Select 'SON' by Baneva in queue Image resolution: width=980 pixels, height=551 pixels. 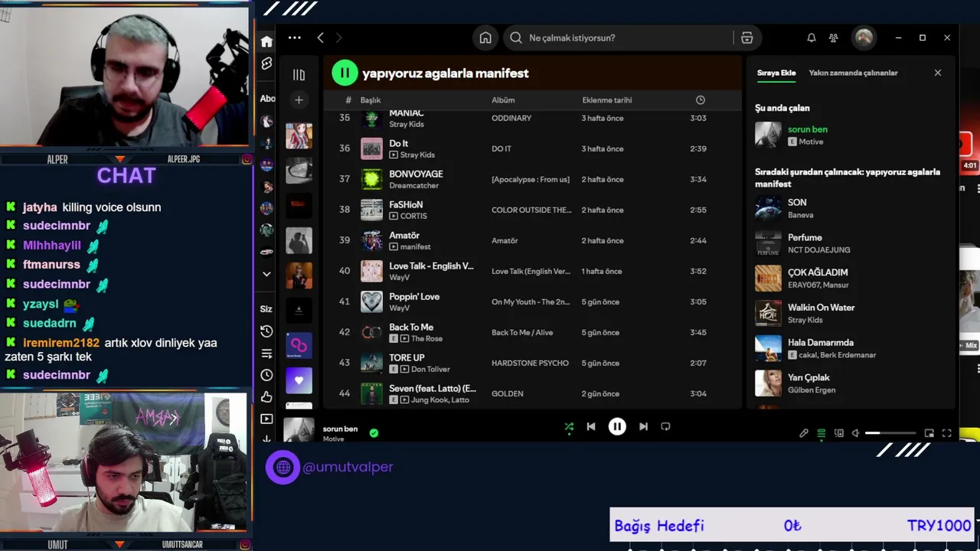coord(850,208)
